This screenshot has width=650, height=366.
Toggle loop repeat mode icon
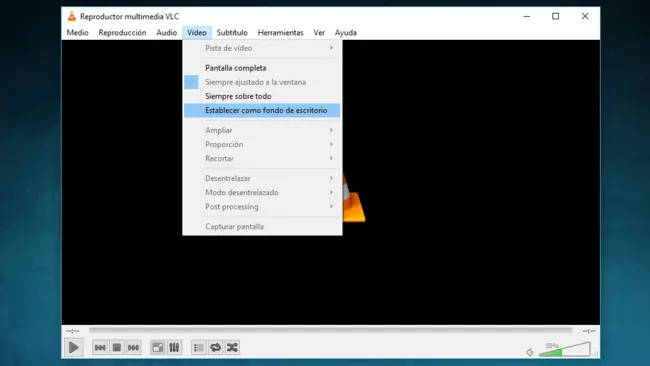click(x=216, y=347)
